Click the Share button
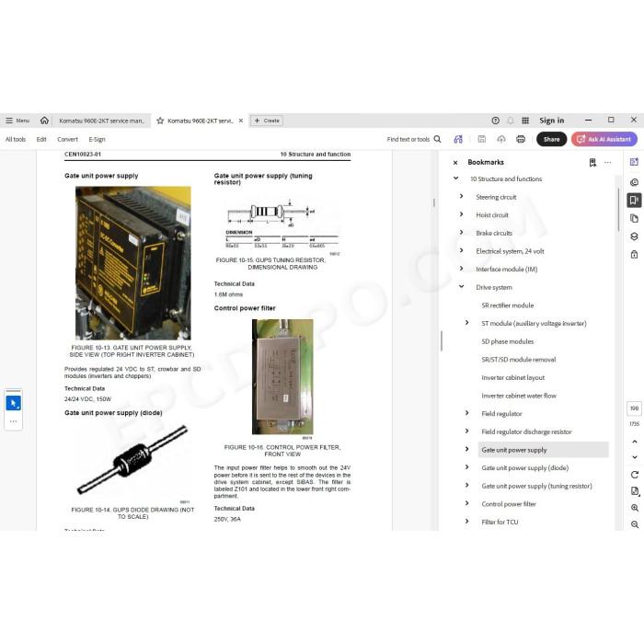The height and width of the screenshot is (644, 644). coord(552,139)
